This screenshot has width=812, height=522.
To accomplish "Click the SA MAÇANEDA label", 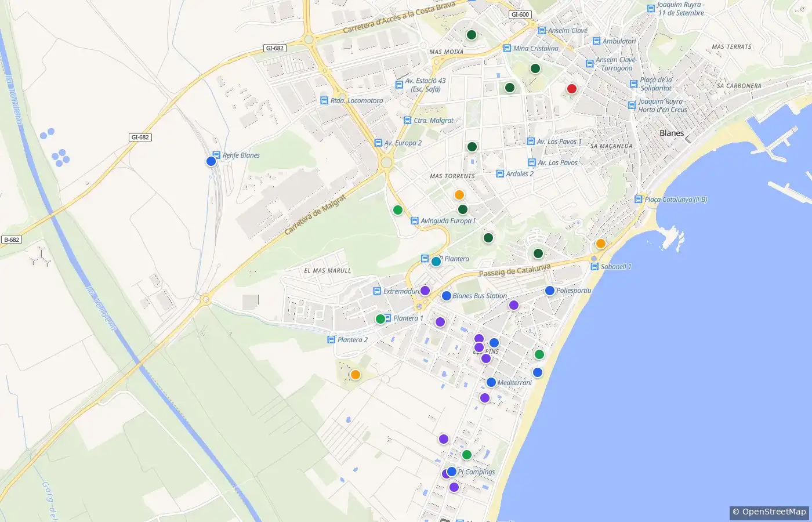I will [611, 146].
